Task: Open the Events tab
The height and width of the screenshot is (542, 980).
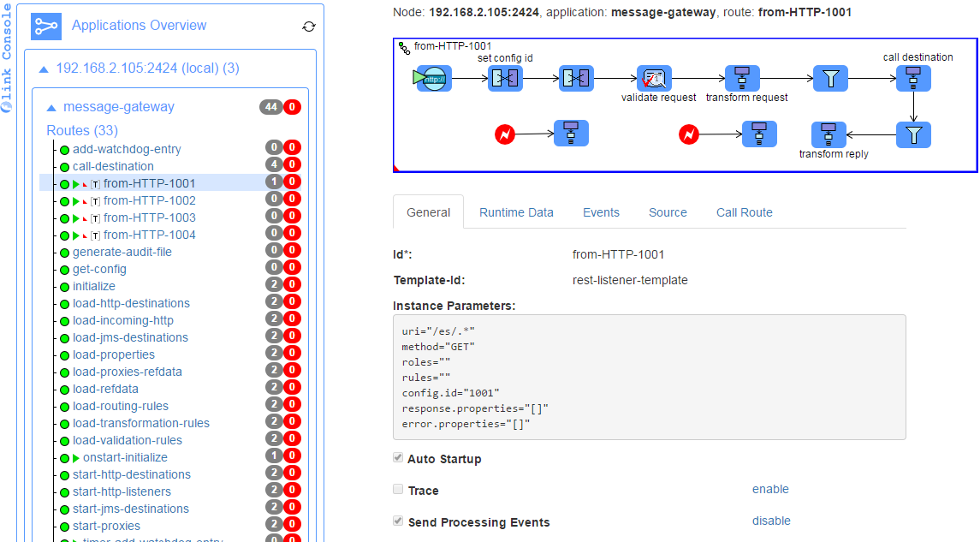Action: point(601,212)
